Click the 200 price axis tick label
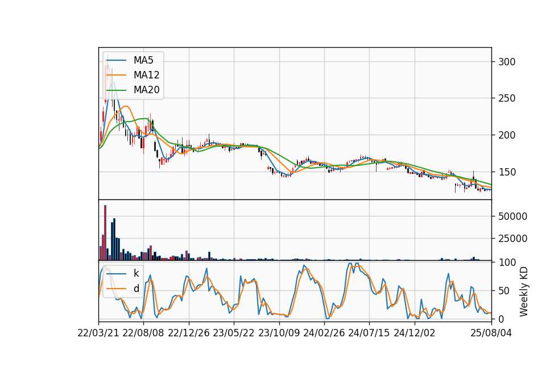 507,135
